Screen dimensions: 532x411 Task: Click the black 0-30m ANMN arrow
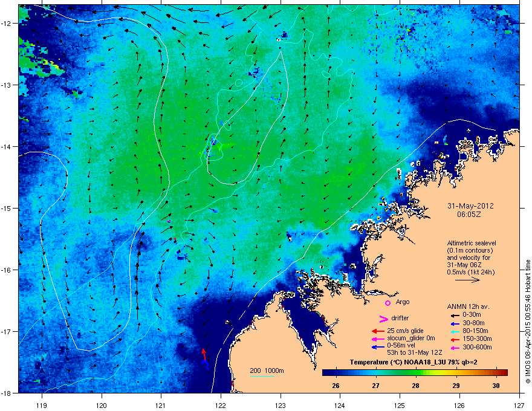(x=455, y=316)
